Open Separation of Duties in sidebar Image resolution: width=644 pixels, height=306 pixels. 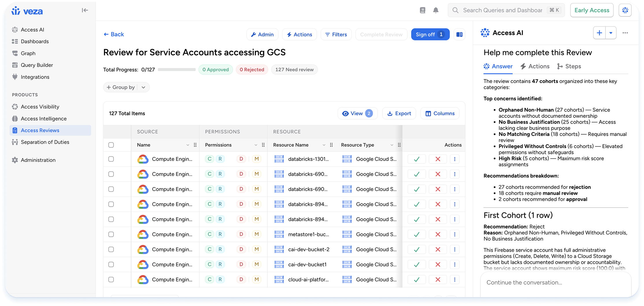coord(45,142)
